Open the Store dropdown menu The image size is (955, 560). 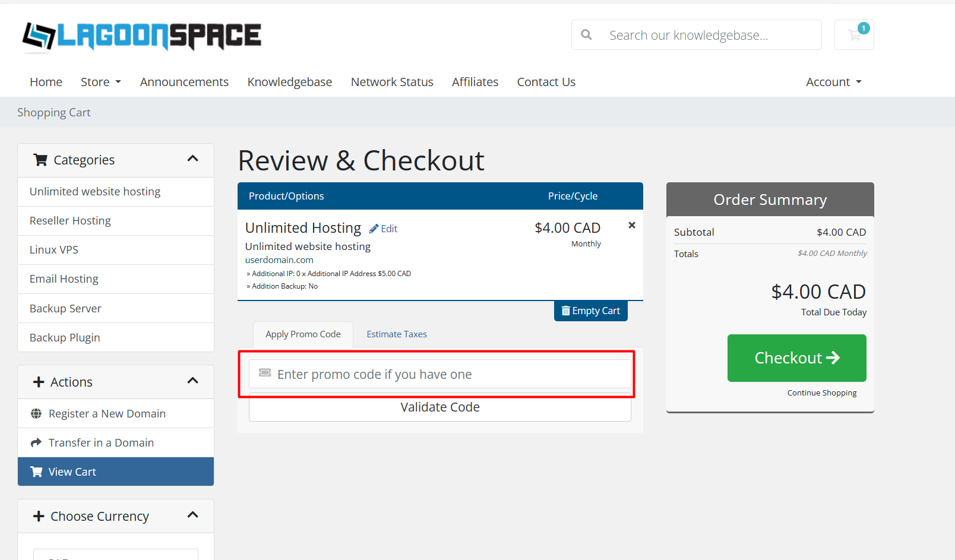(x=100, y=82)
